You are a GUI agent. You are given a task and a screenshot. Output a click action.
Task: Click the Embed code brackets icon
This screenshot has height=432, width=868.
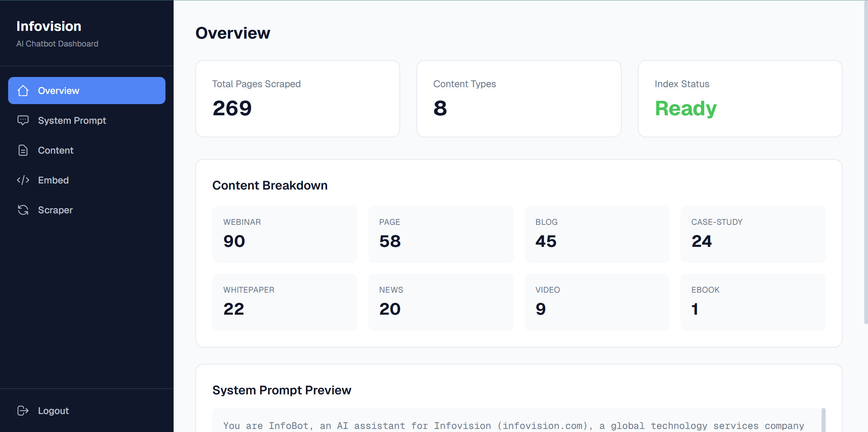pyautogui.click(x=23, y=180)
